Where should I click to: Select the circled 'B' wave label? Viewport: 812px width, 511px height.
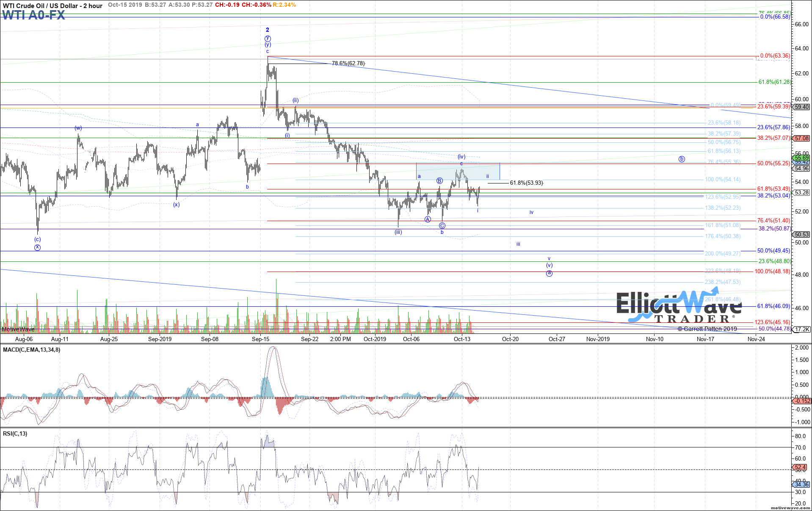[439, 181]
